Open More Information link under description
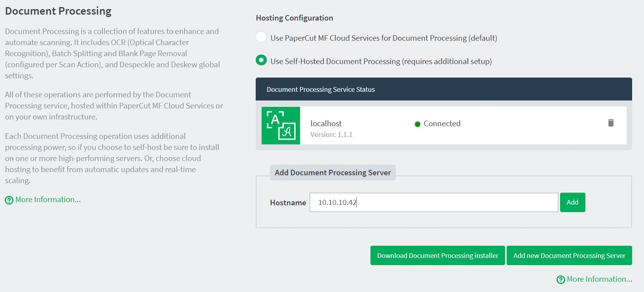644x292 pixels. point(48,200)
